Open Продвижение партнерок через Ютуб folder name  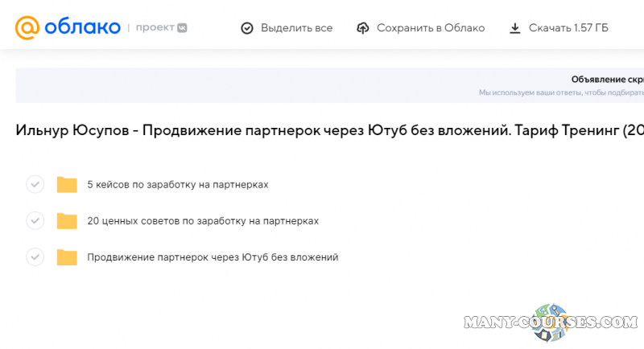(213, 257)
